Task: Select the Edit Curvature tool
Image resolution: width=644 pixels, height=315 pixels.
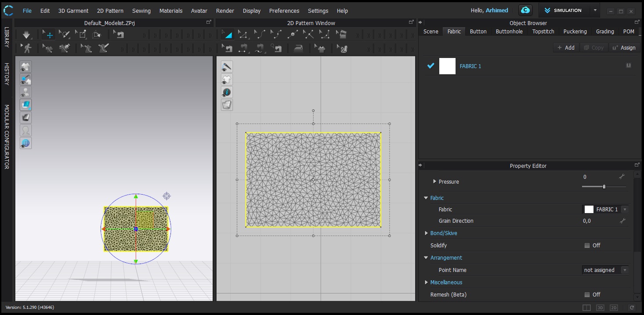Action: coord(260,35)
